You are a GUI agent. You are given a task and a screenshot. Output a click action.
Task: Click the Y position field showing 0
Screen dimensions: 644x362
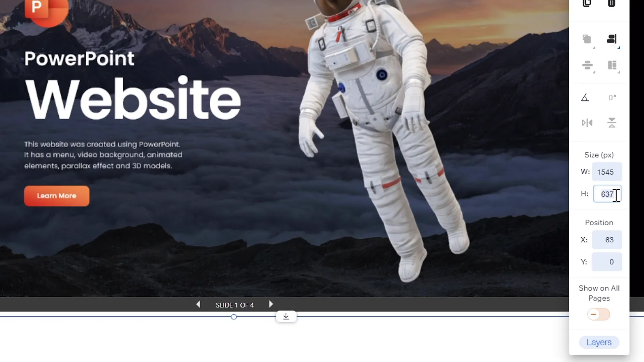(607, 262)
